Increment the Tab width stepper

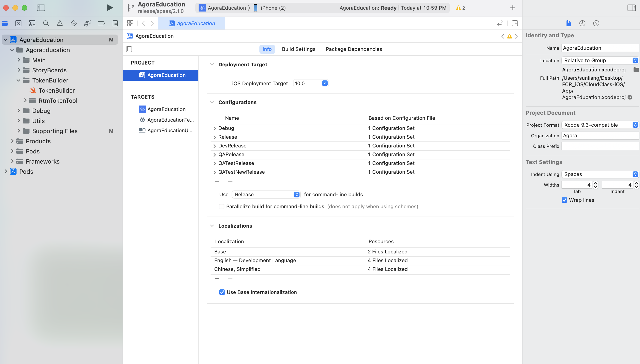click(596, 183)
